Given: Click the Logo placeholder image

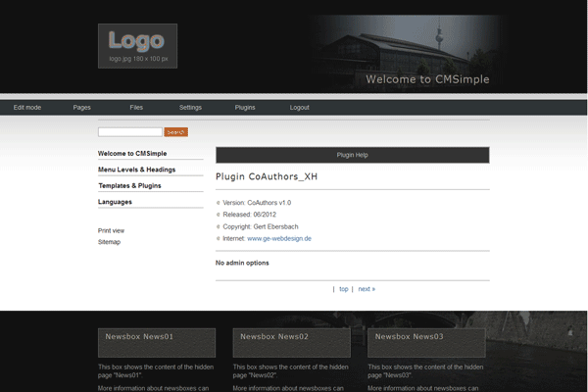Looking at the screenshot, I should coord(137,46).
